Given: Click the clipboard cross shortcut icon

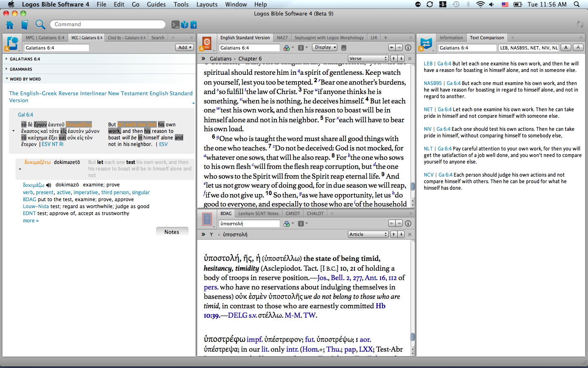Looking at the screenshot, I should pos(194,25).
